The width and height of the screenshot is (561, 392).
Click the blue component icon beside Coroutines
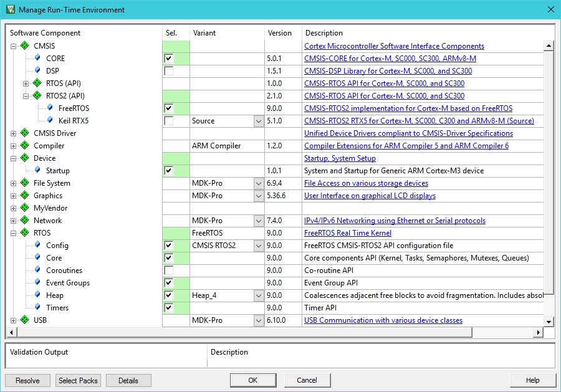point(37,270)
